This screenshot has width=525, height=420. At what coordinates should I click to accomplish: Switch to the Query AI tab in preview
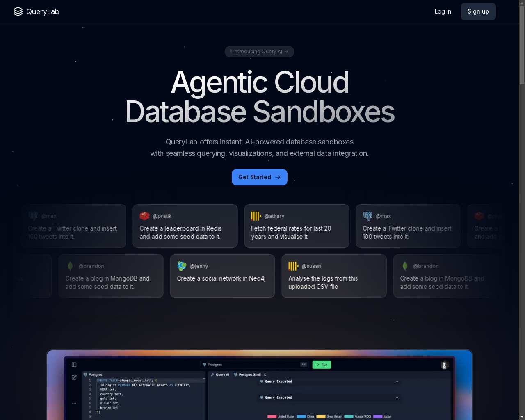(x=220, y=375)
